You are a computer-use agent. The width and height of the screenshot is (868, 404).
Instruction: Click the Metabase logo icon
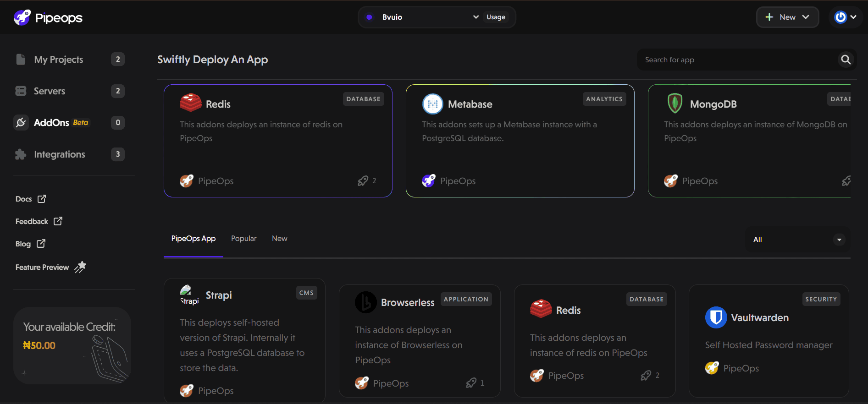pyautogui.click(x=432, y=104)
